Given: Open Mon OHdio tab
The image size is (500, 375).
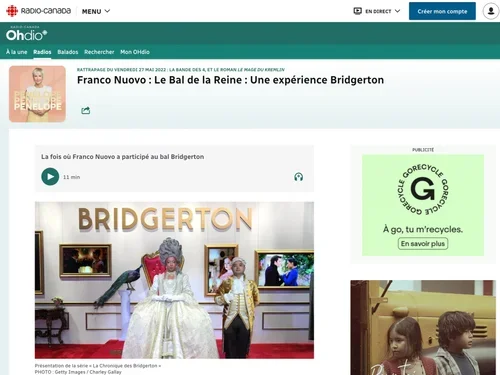Looking at the screenshot, I should click(x=135, y=52).
